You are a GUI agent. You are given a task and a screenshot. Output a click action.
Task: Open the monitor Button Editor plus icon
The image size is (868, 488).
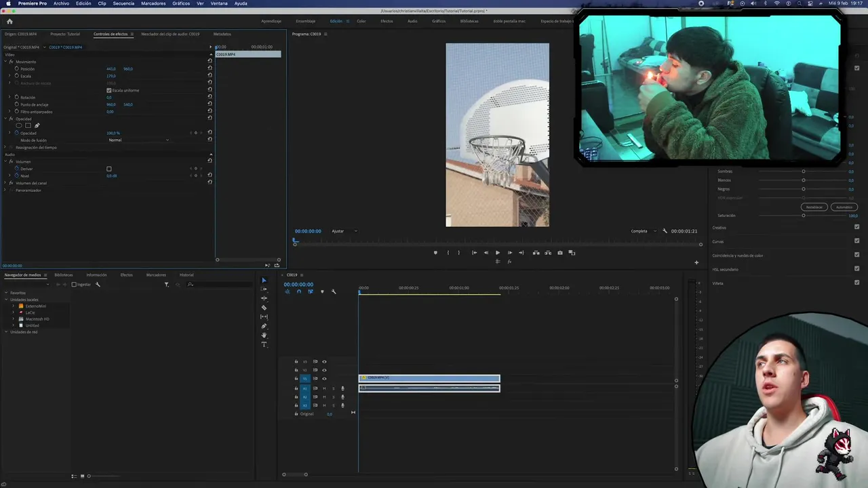(696, 262)
